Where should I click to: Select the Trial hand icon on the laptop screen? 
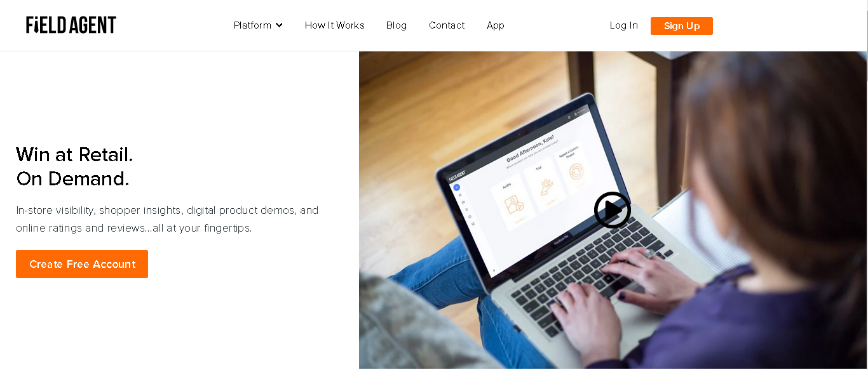point(546,187)
